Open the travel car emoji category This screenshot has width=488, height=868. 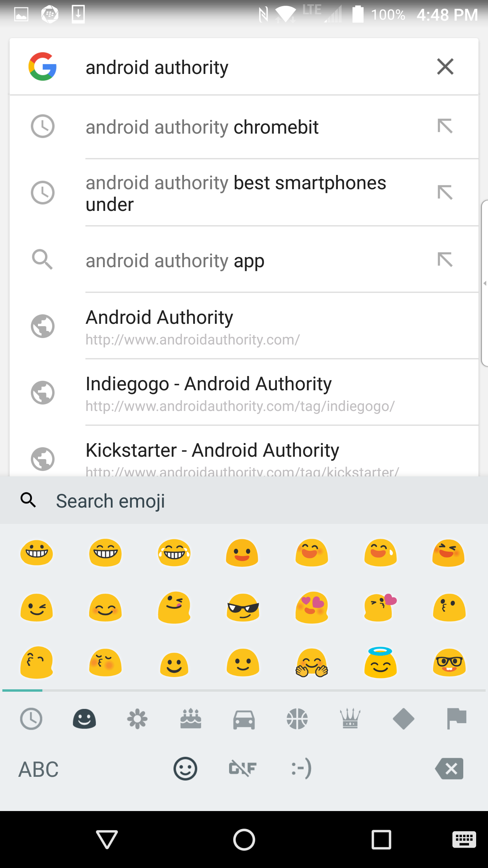(x=244, y=719)
